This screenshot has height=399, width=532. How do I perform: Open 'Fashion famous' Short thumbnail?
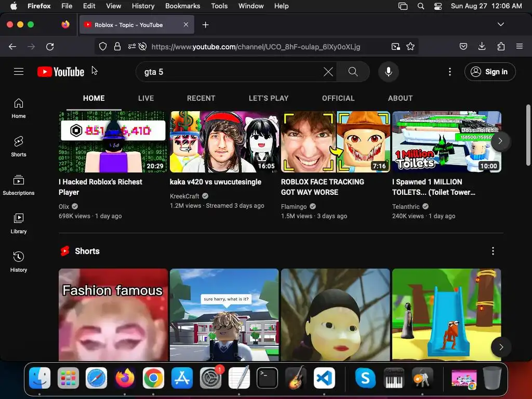point(113,314)
